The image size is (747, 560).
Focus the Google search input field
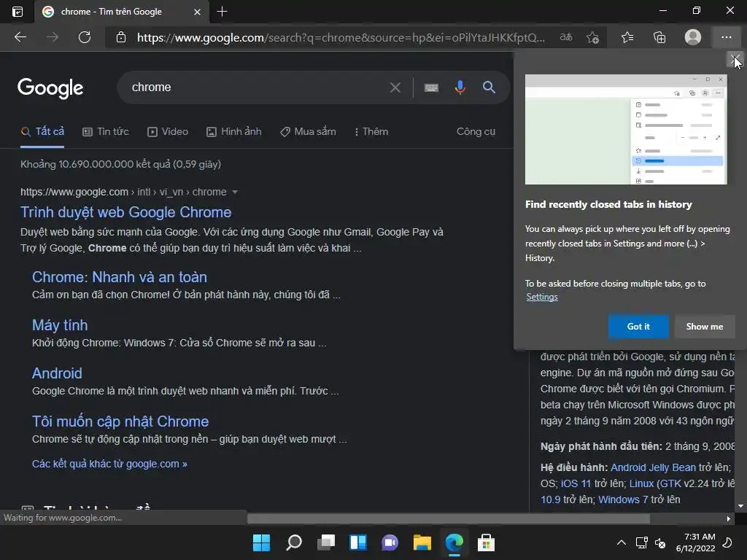258,87
